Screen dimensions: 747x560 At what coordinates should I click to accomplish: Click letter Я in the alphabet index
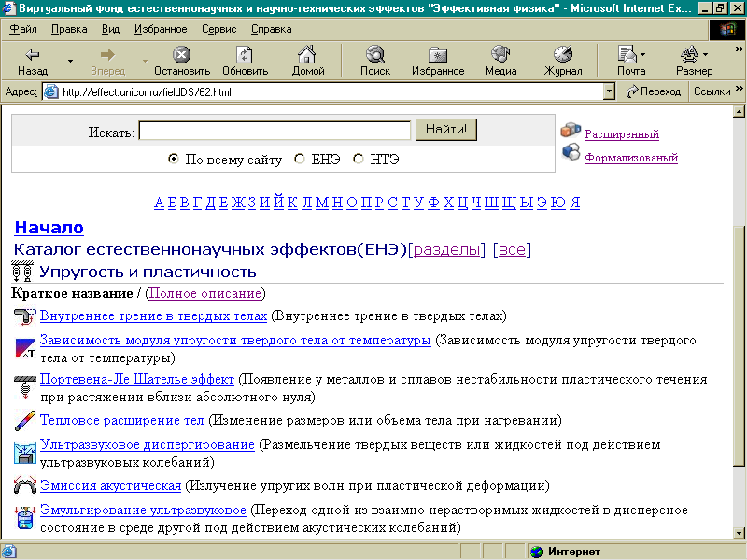pos(575,203)
